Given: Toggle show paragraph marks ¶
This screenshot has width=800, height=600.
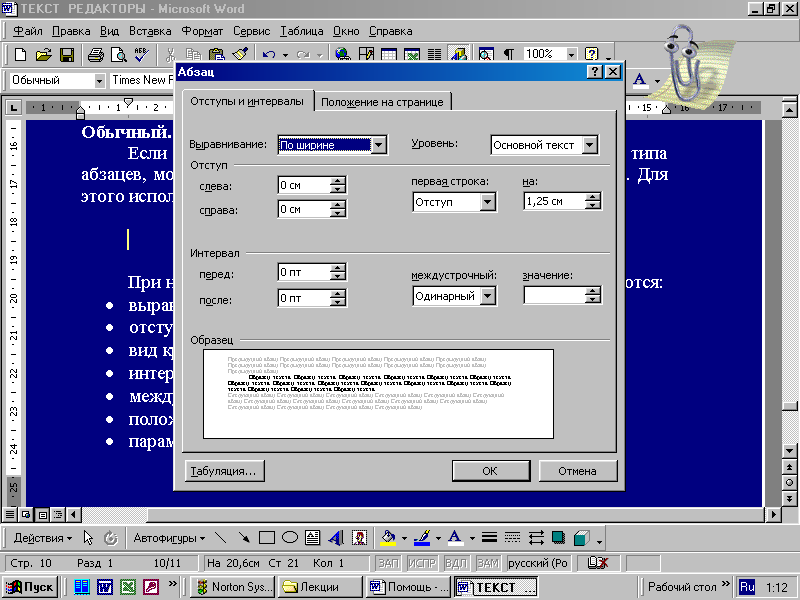Looking at the screenshot, I should 509,54.
